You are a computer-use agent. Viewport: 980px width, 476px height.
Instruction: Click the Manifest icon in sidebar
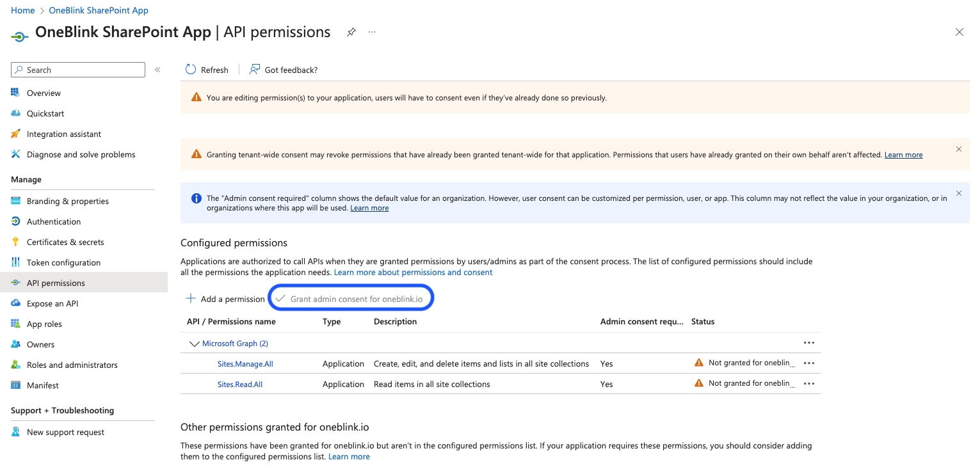pyautogui.click(x=15, y=385)
